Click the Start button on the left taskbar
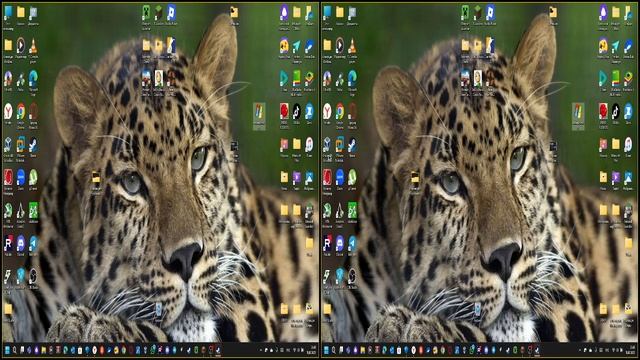This screenshot has width=640, height=360. (x=7, y=350)
